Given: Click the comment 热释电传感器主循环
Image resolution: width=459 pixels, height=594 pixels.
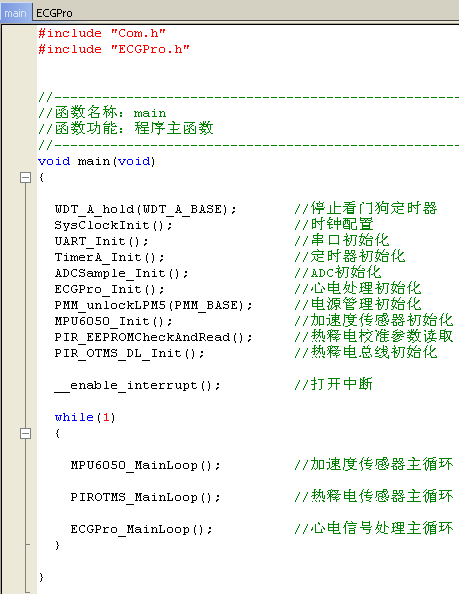Looking at the screenshot, I should 374,496.
